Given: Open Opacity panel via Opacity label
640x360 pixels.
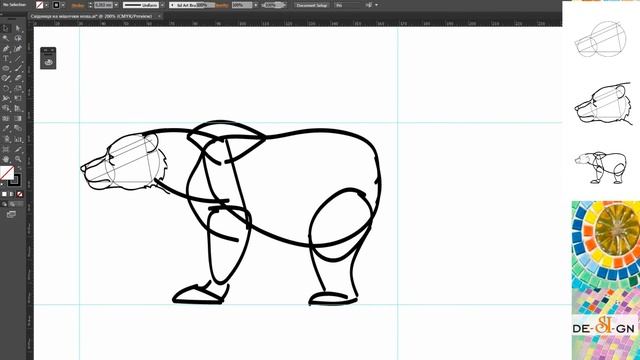Looking at the screenshot, I should pyautogui.click(x=222, y=6).
